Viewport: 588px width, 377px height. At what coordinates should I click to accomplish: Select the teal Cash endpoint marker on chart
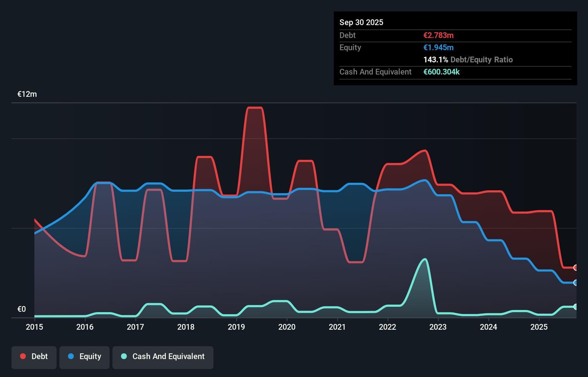pos(575,306)
